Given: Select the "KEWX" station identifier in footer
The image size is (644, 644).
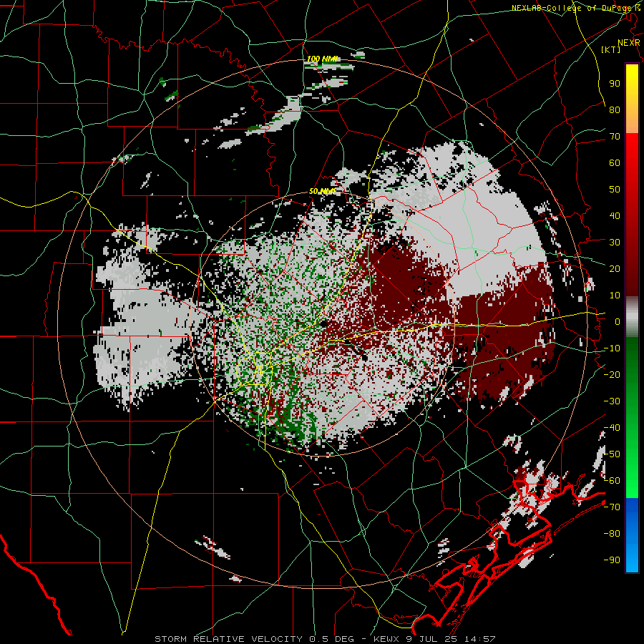Looking at the screenshot, I should click(x=386, y=639).
